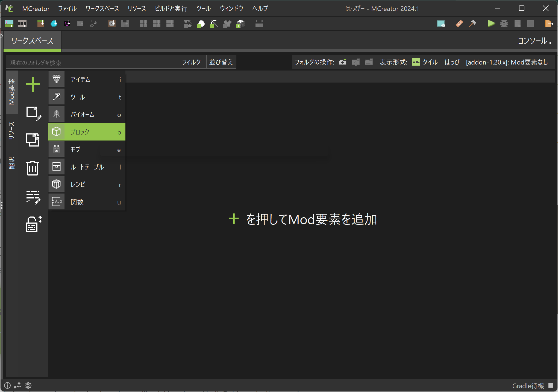
Task: Open the 並び替え sort dropdown
Action: click(221, 62)
